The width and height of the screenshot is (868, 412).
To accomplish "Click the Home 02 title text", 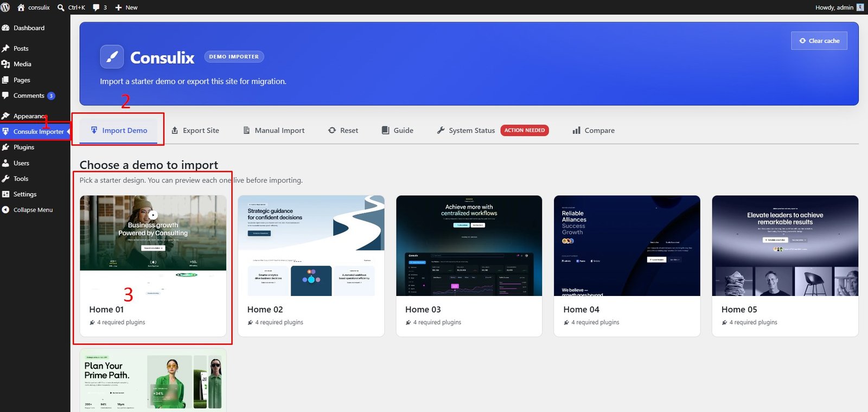I will click(265, 310).
